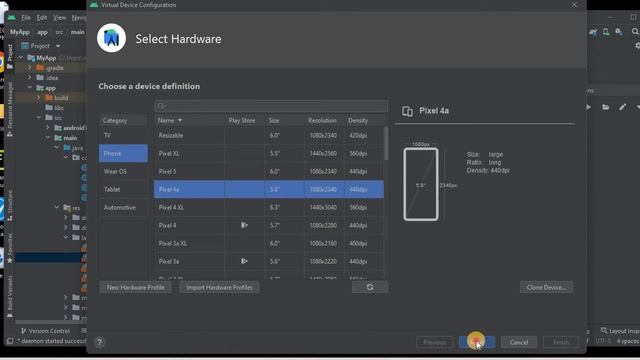
Task: Collapse the java folder node
Action: [x=57, y=148]
